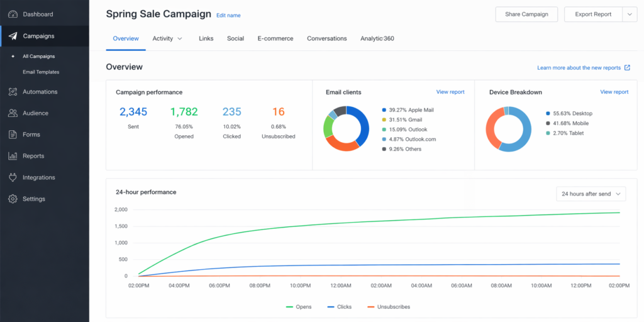Toggle the Clicks series in chart legend
Image resolution: width=644 pixels, height=322 pixels.
pyautogui.click(x=339, y=307)
